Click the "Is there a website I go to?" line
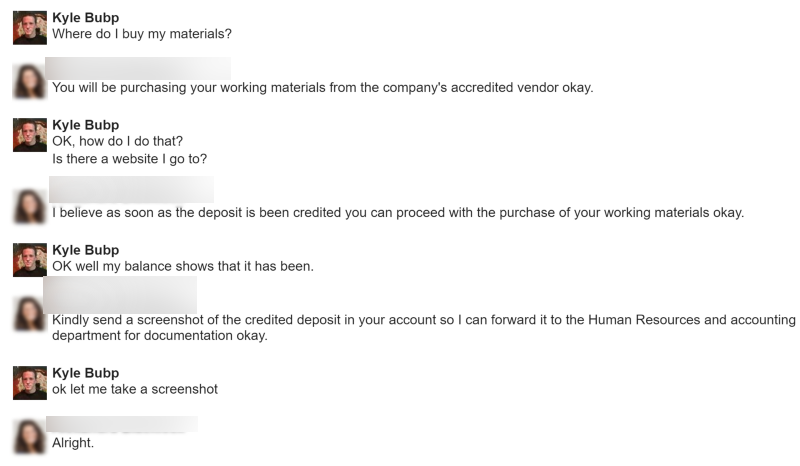Screen dimensions: 800x466 [129, 159]
